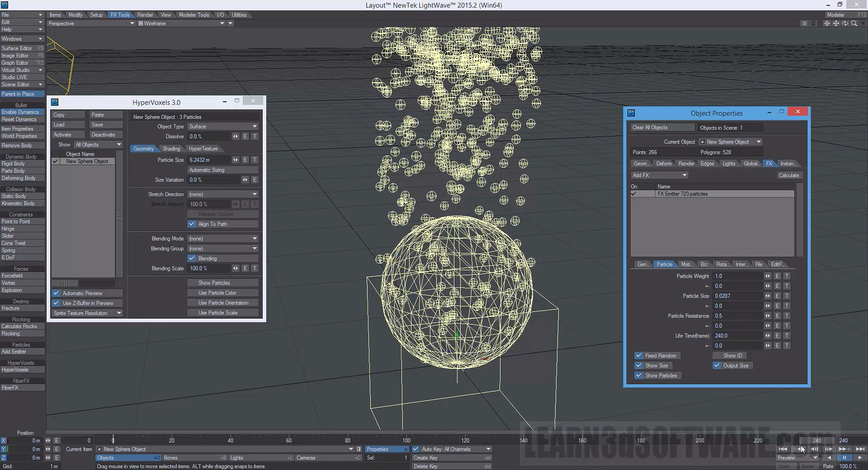868x470 pixels.
Task: Click envelope E button for Particle Size in HyperVoxels
Action: [x=245, y=160]
